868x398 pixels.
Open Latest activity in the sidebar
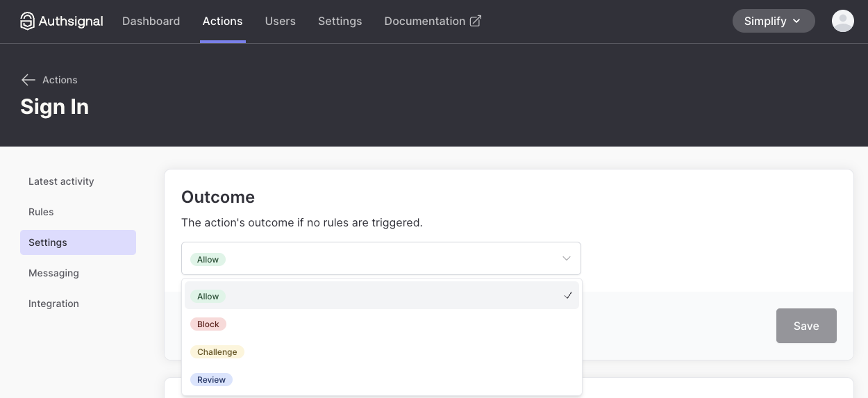tap(78, 181)
